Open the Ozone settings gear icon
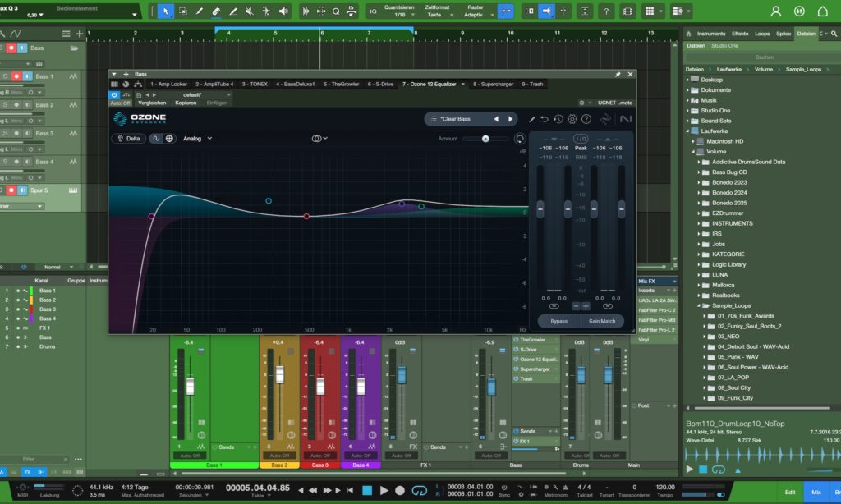The image size is (841, 504). click(x=572, y=119)
